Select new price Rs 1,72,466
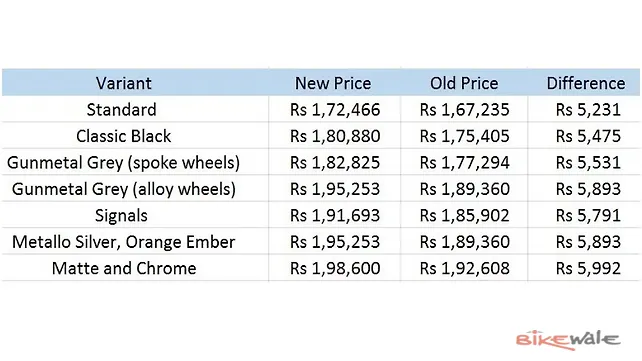642x361 pixels. point(335,110)
